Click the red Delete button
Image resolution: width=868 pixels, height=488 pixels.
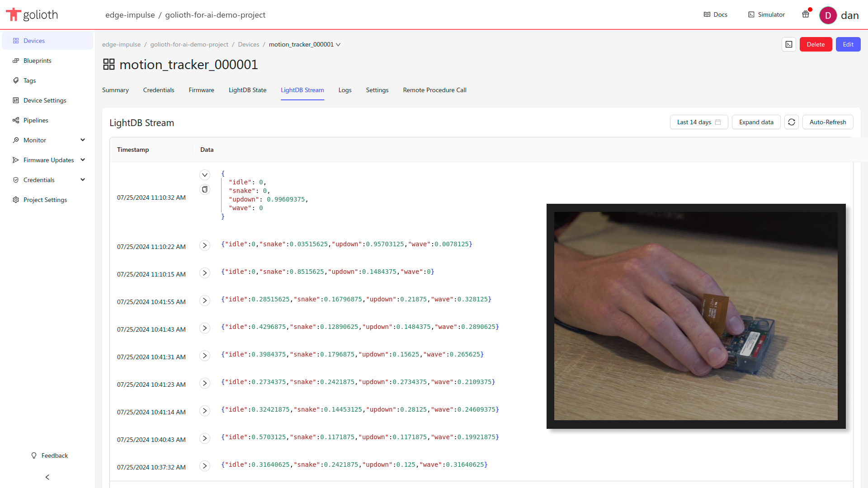coord(816,44)
